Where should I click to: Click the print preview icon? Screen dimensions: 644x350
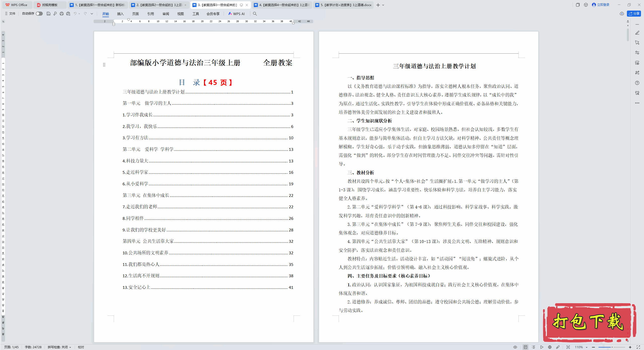point(68,14)
